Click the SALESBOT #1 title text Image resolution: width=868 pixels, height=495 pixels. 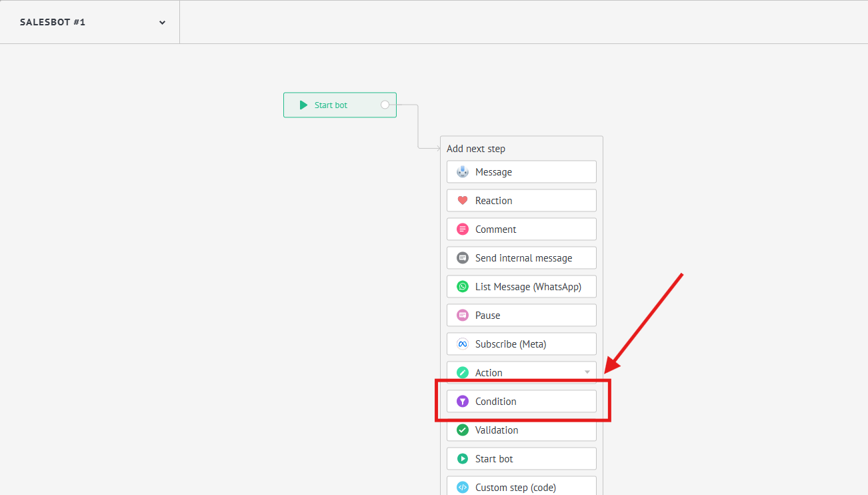[53, 22]
